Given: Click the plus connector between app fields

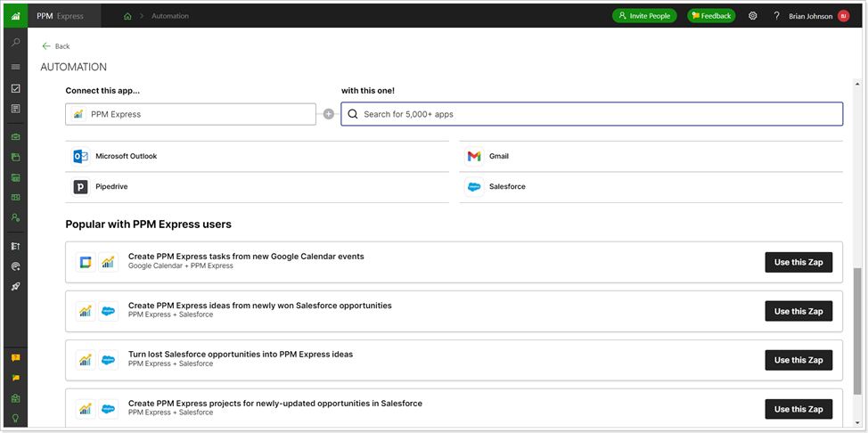Looking at the screenshot, I should (x=328, y=114).
